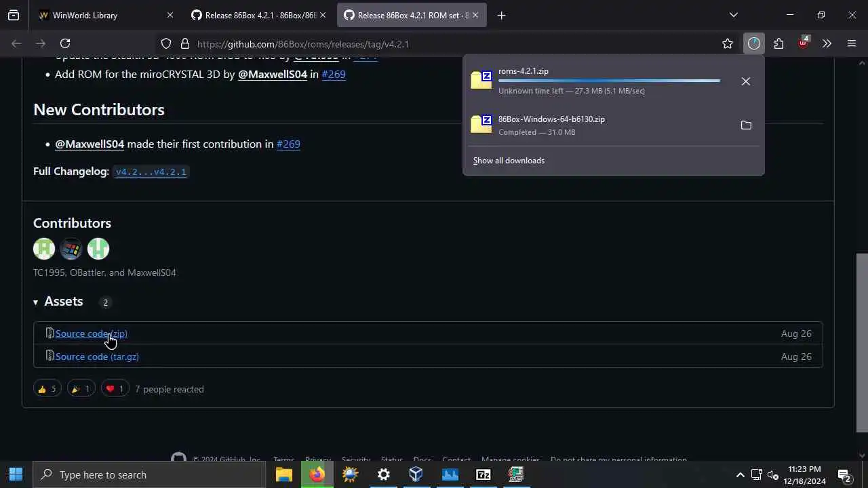Screen dimensions: 868x488
Task: Open the Firefox application menu
Action: point(852,43)
